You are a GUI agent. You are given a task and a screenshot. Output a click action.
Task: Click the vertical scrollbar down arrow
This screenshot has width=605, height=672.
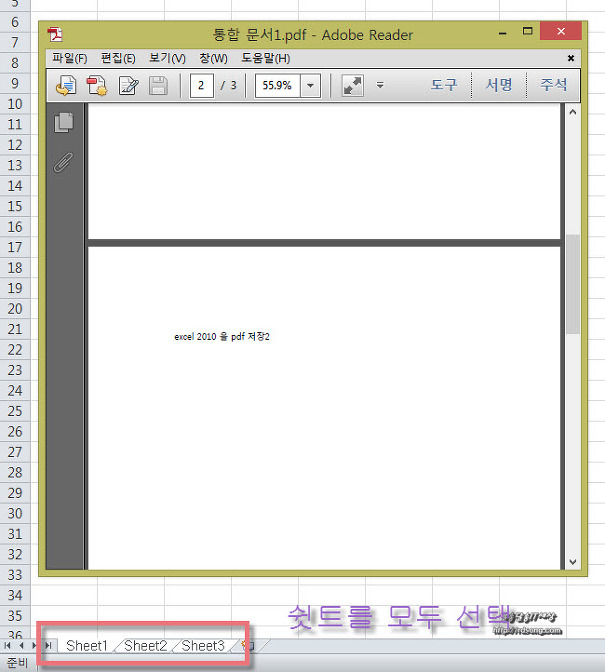pos(573,562)
